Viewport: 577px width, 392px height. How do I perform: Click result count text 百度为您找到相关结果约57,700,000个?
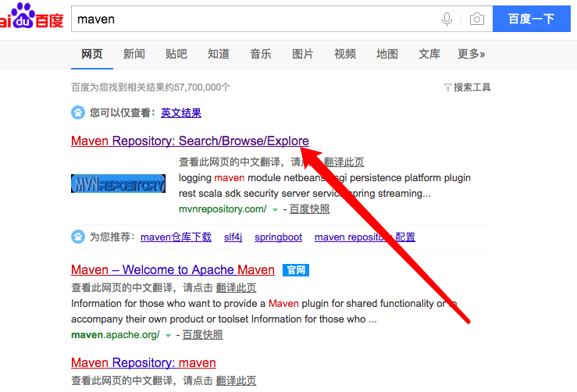pos(151,87)
